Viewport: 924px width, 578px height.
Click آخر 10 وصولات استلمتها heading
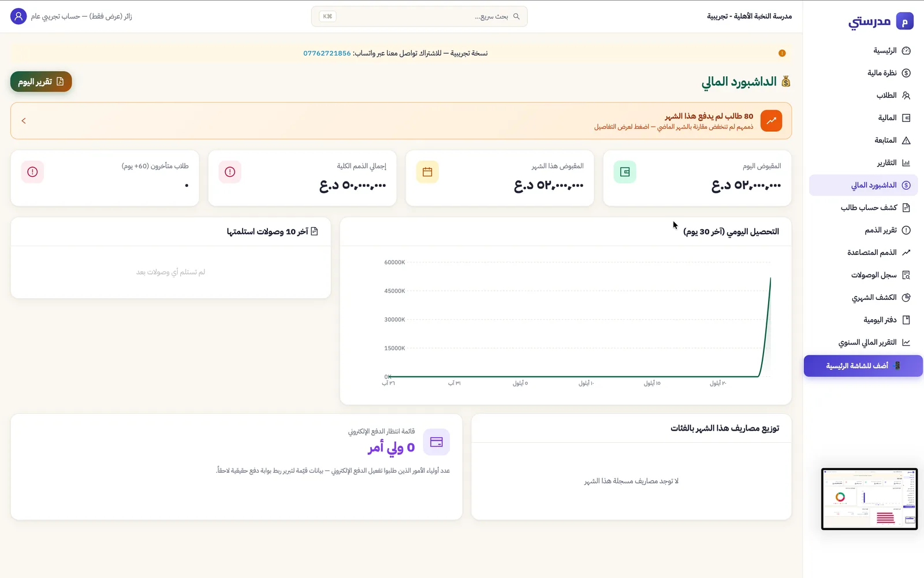coord(267,232)
